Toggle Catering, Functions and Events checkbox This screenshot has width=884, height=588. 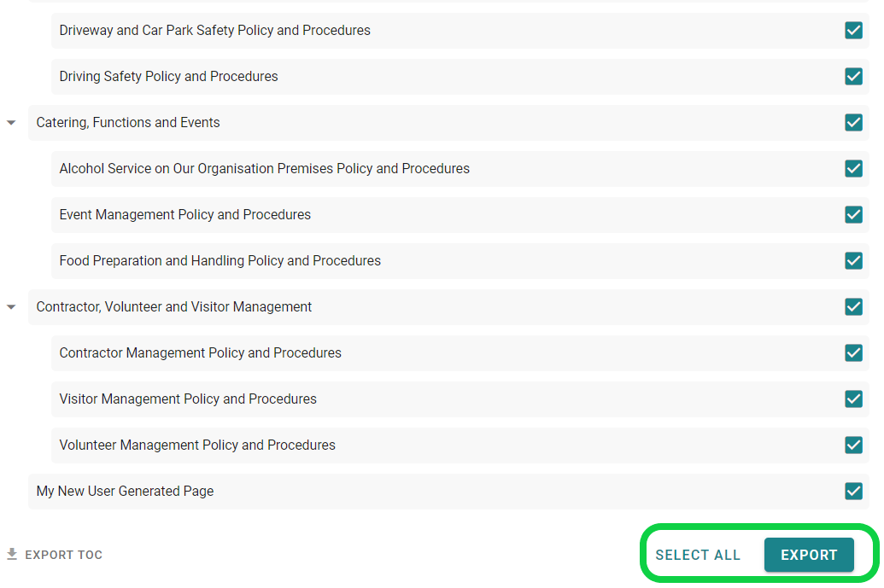pos(853,123)
